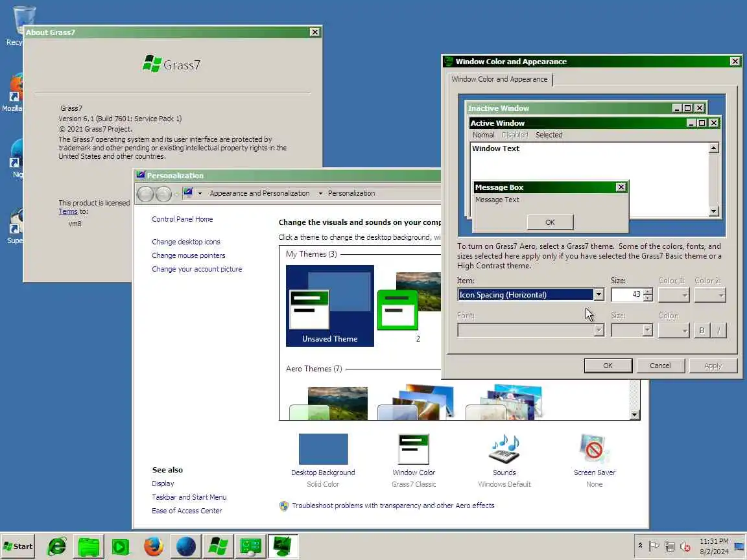The image size is (747, 560).
Task: Click Italic button in Window Color dialog
Action: [x=718, y=330]
